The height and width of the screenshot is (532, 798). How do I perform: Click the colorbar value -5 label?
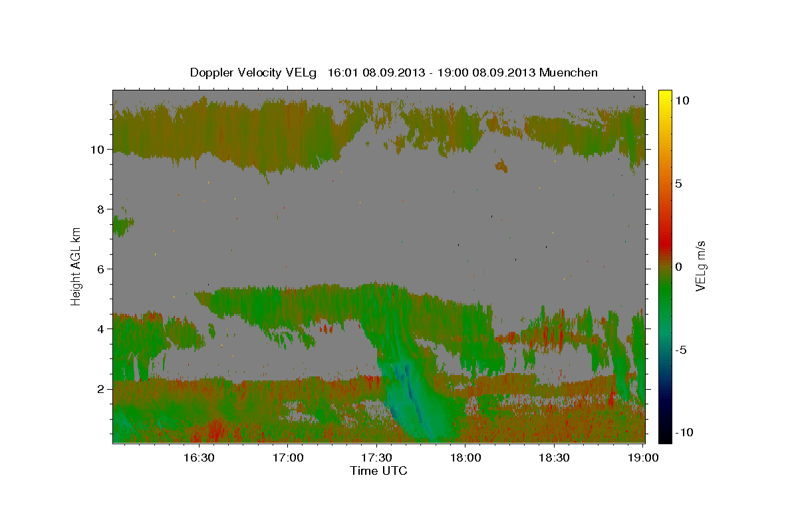tap(682, 350)
